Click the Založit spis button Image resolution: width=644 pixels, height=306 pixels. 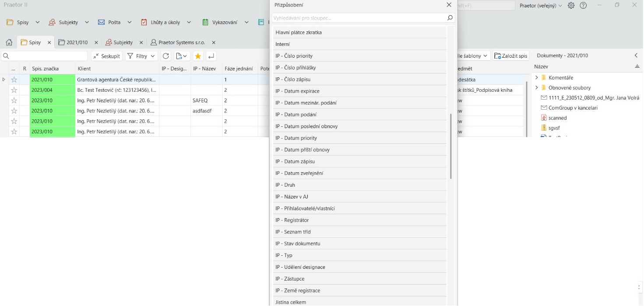tap(511, 56)
